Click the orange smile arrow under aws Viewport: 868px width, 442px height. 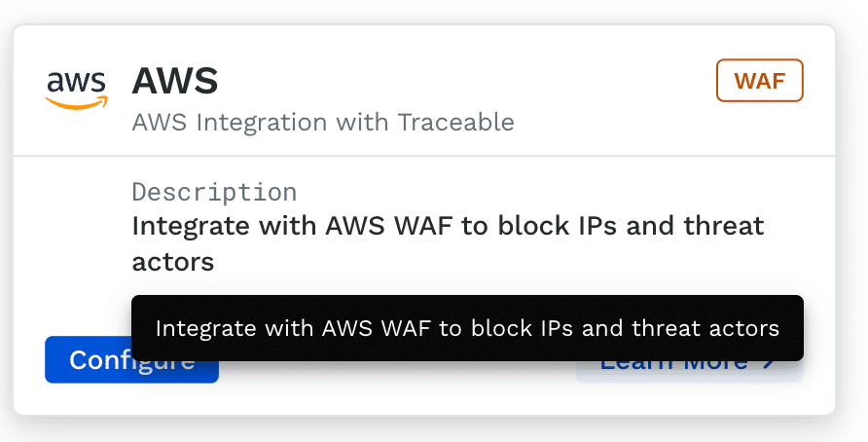pyautogui.click(x=78, y=103)
